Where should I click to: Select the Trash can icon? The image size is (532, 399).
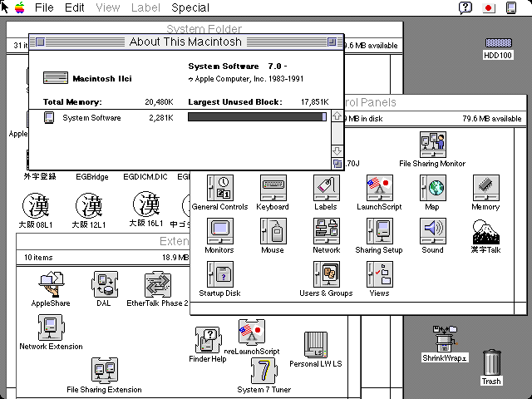[491, 362]
